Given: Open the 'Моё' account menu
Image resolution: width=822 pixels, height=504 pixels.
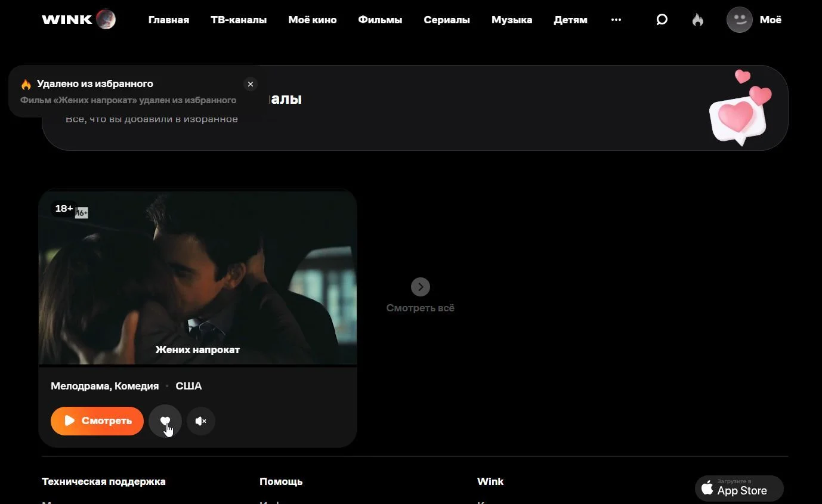Looking at the screenshot, I should [x=770, y=20].
